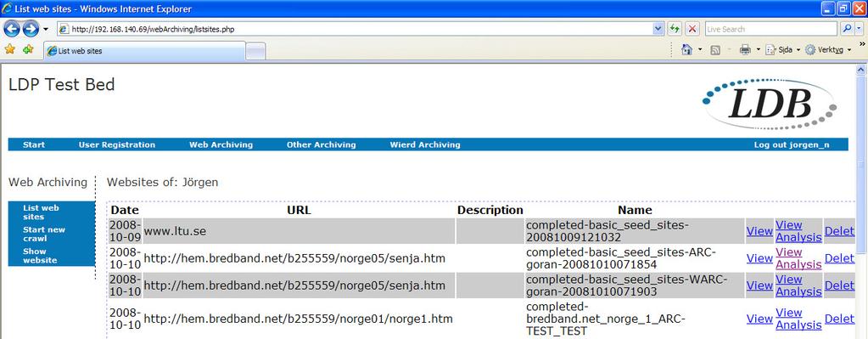The height and width of the screenshot is (339, 868).
Task: Open View Analysis for WARC-goran-20081010071903 row
Action: click(798, 285)
